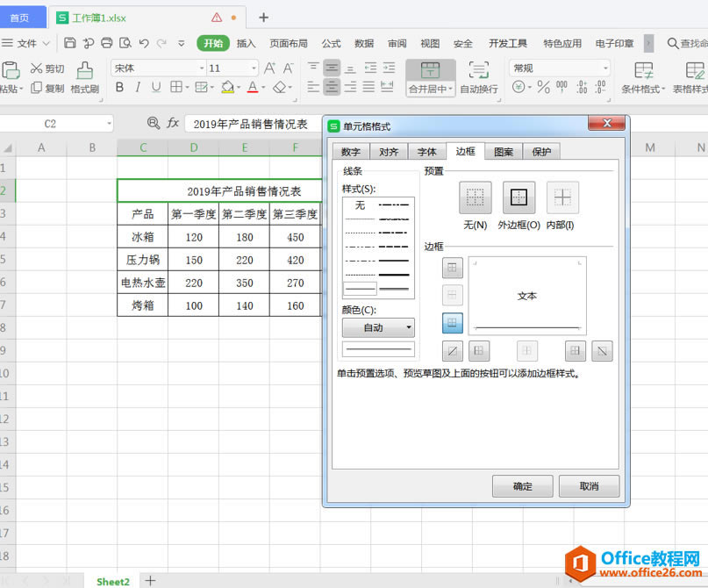This screenshot has height=588, width=708.
Task: Open the 公式 ribbon tab
Action: (331, 43)
